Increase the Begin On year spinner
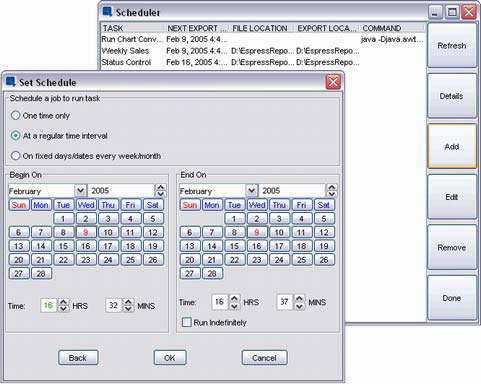The width and height of the screenshot is (481, 384). (x=161, y=187)
